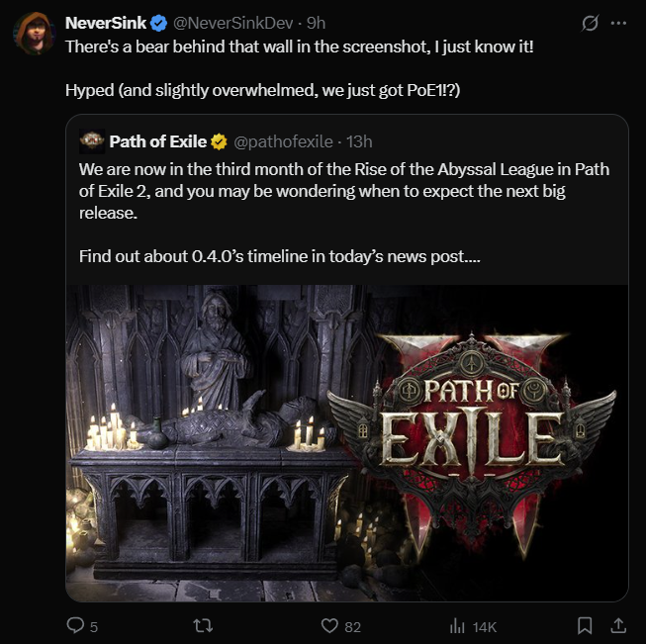Open the Path of Exile 2 tomb image
Screen dimensions: 646x644
tap(346, 442)
